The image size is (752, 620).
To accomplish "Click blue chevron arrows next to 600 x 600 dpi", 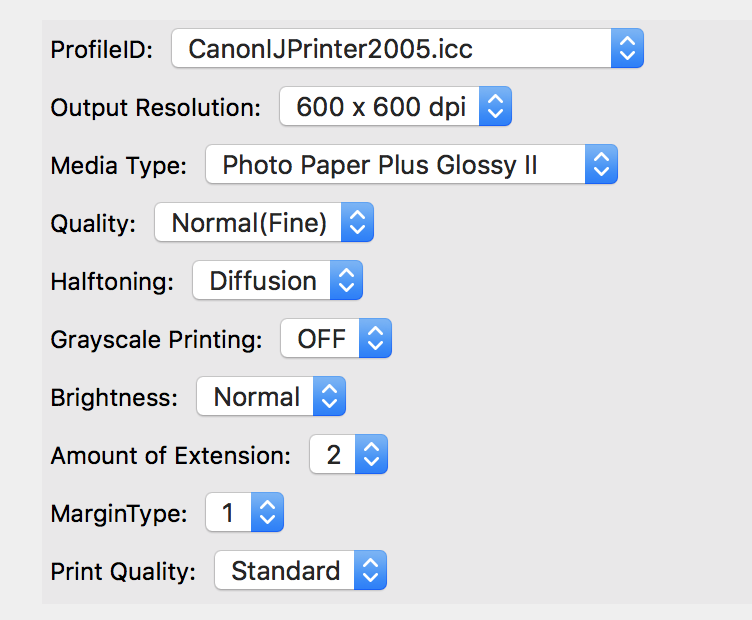I will point(496,107).
